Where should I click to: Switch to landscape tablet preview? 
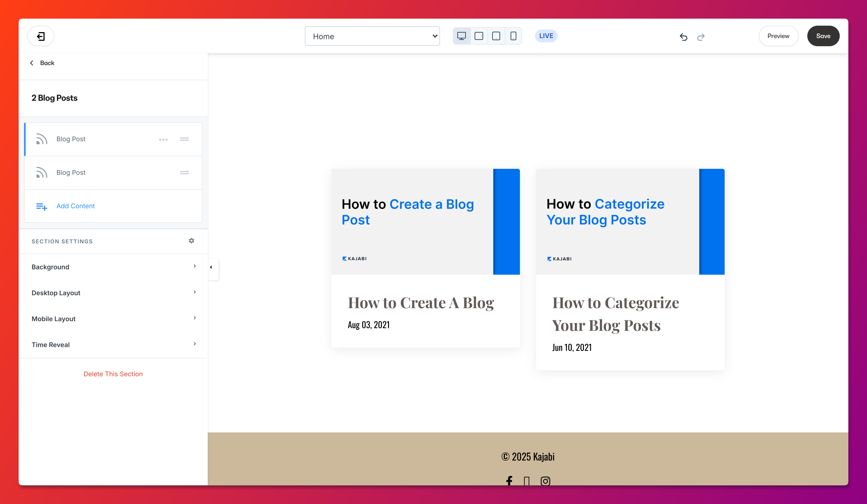tap(479, 36)
